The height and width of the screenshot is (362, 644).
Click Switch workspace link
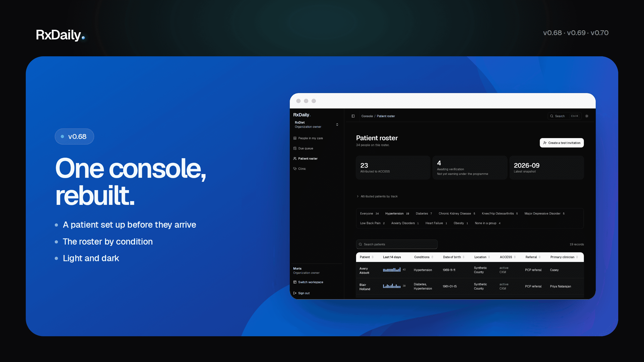308,282
